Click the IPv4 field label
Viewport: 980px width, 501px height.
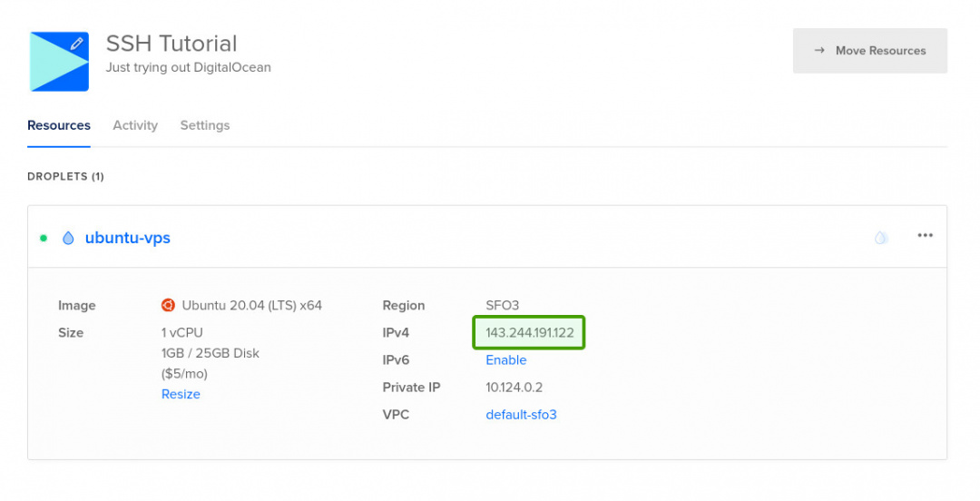coord(396,333)
